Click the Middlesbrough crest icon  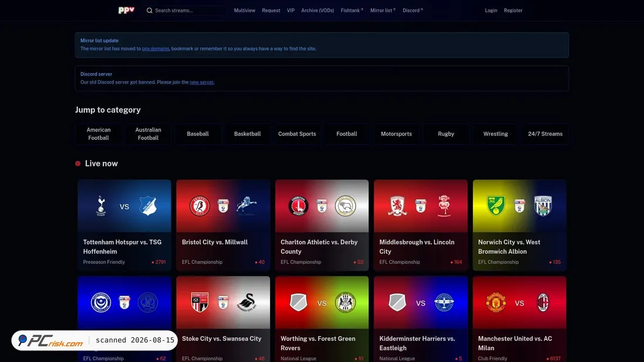[397, 206]
